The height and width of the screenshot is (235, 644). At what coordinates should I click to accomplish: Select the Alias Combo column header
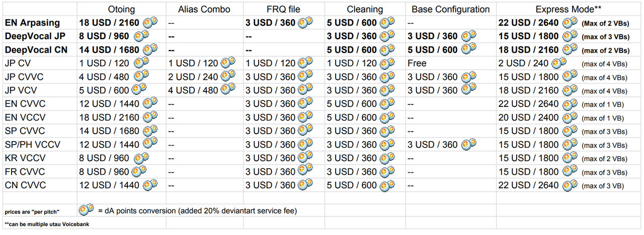tap(204, 9)
